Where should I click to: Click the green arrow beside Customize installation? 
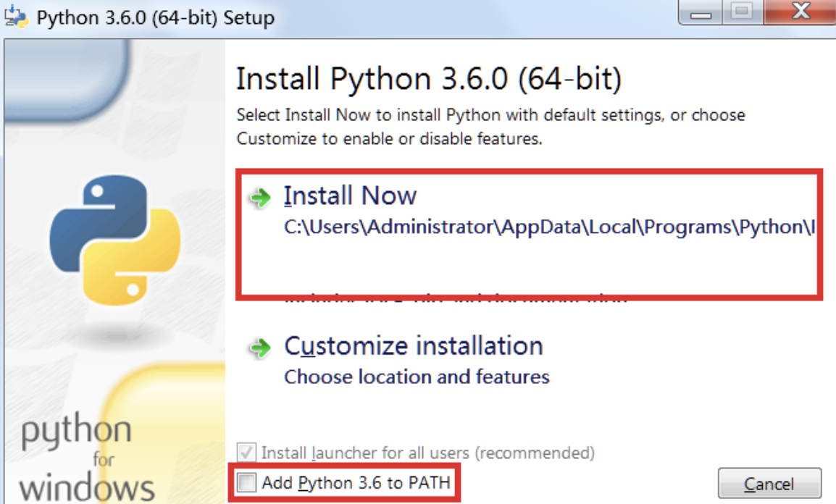(x=259, y=348)
